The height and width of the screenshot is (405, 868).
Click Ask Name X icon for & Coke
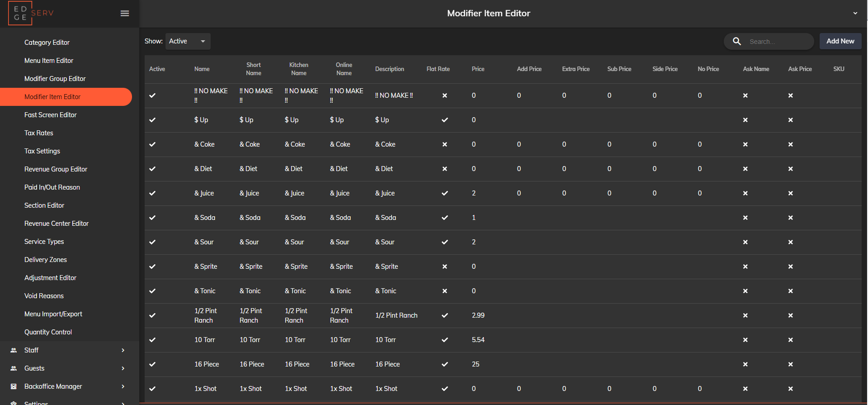745,144
